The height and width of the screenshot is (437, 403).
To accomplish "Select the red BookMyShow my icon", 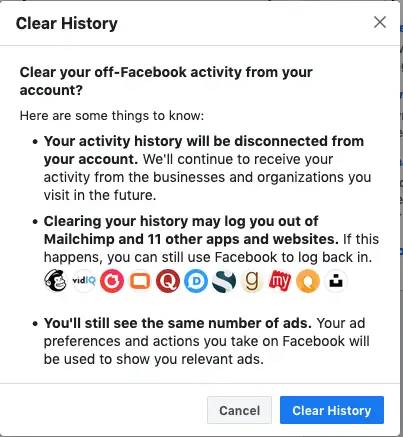I will pos(280,281).
